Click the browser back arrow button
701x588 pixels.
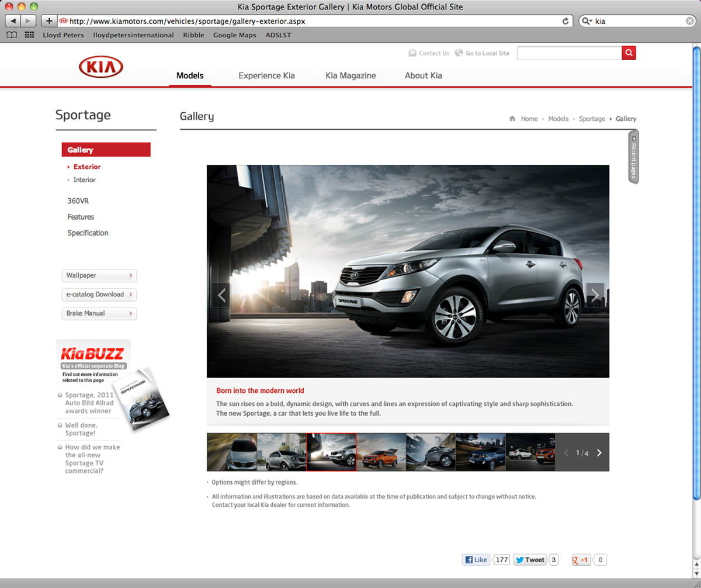point(13,21)
